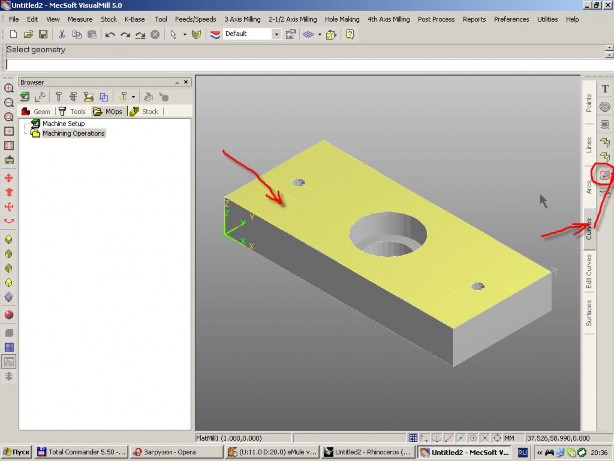
Task: Click the layers icon beside Default
Action: [x=215, y=34]
